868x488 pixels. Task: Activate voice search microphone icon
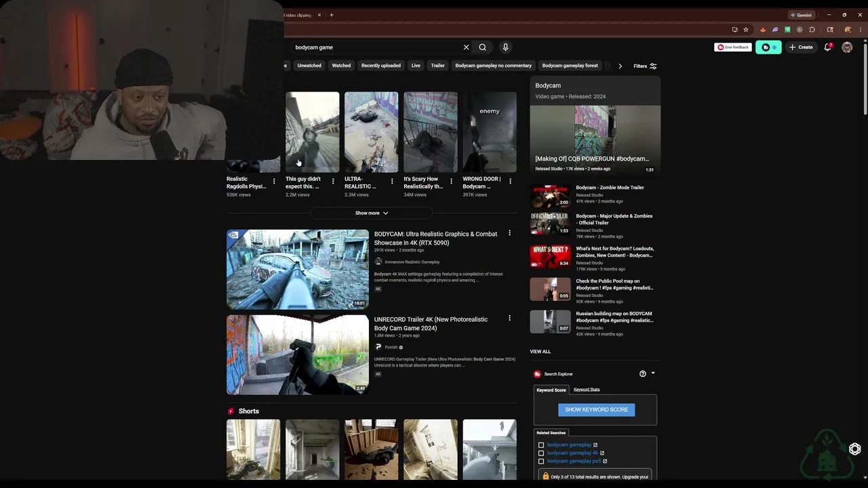pos(505,47)
